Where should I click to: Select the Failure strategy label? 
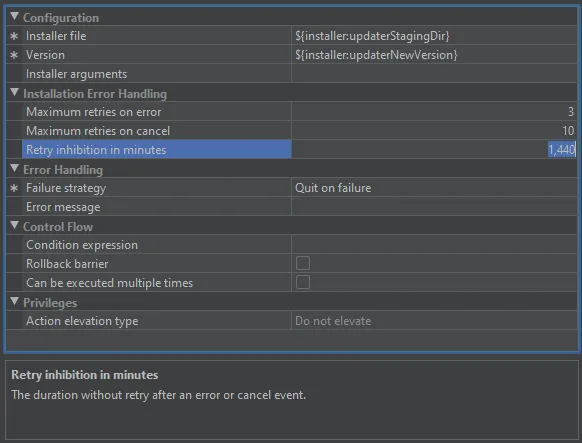[x=66, y=188]
